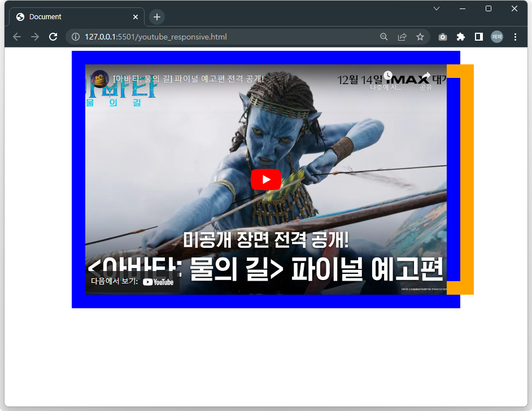Click the Share arrow icon on video
The width and height of the screenshot is (532, 411).
[426, 75]
